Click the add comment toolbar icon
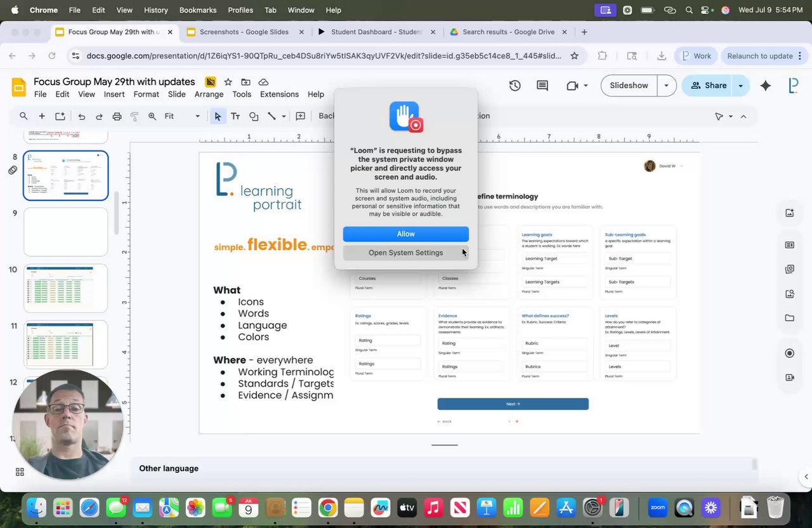Image resolution: width=812 pixels, height=528 pixels. coord(301,116)
